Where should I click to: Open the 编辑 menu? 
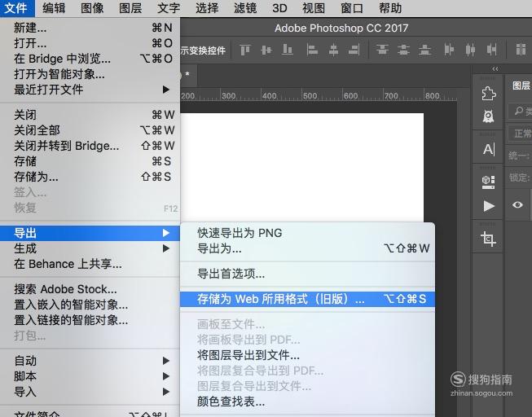tap(54, 8)
